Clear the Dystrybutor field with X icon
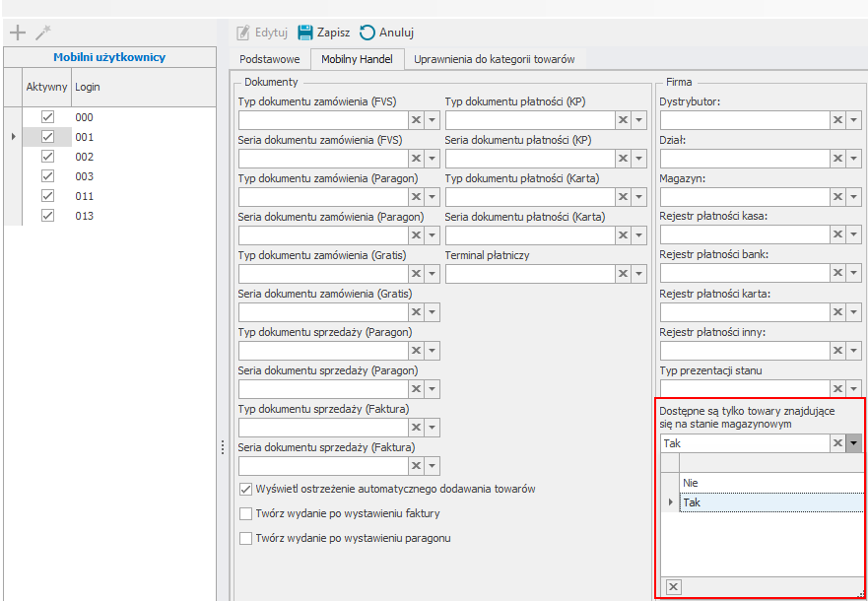This screenshot has width=868, height=601. 836,120
